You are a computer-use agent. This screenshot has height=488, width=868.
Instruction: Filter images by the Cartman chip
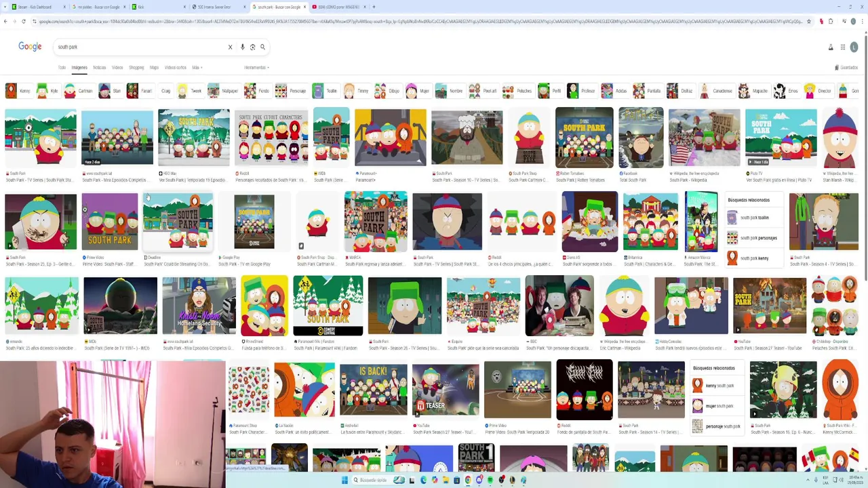(80, 91)
